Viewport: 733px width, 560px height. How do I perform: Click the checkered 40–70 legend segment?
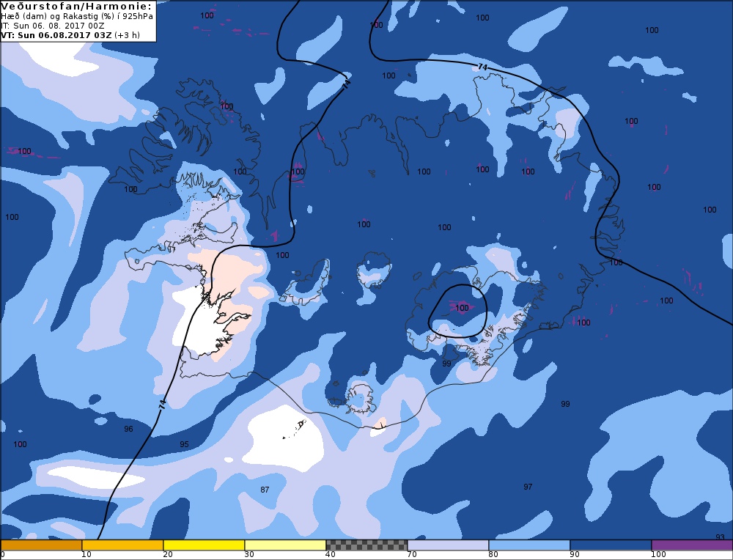click(x=366, y=545)
